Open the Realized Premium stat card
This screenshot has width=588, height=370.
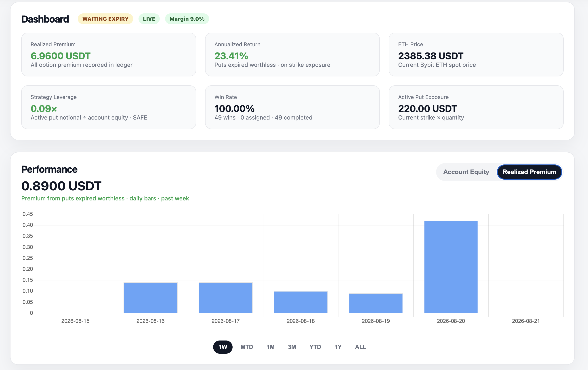click(x=109, y=55)
